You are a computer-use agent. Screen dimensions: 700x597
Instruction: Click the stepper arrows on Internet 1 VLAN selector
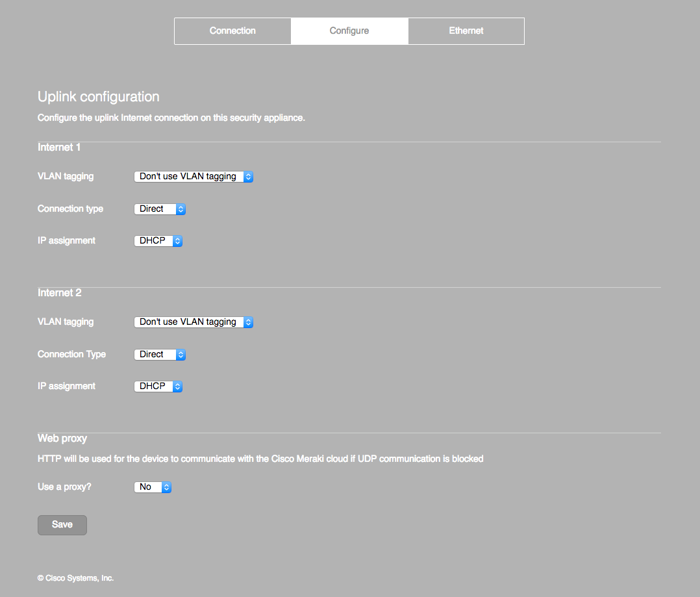click(x=248, y=176)
